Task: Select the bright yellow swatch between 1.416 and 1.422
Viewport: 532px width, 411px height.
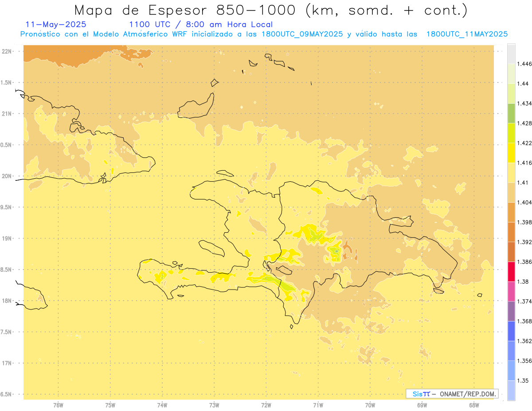Action: tap(511, 153)
